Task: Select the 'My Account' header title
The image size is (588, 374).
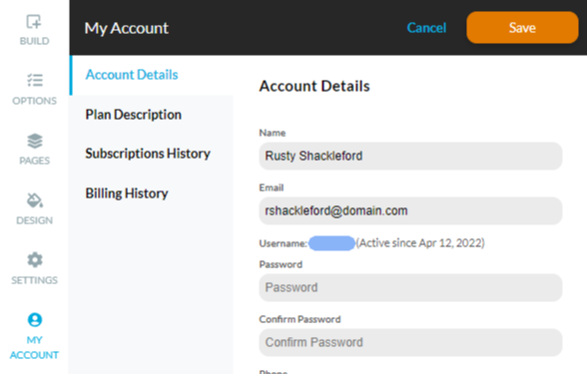Action: (x=127, y=28)
